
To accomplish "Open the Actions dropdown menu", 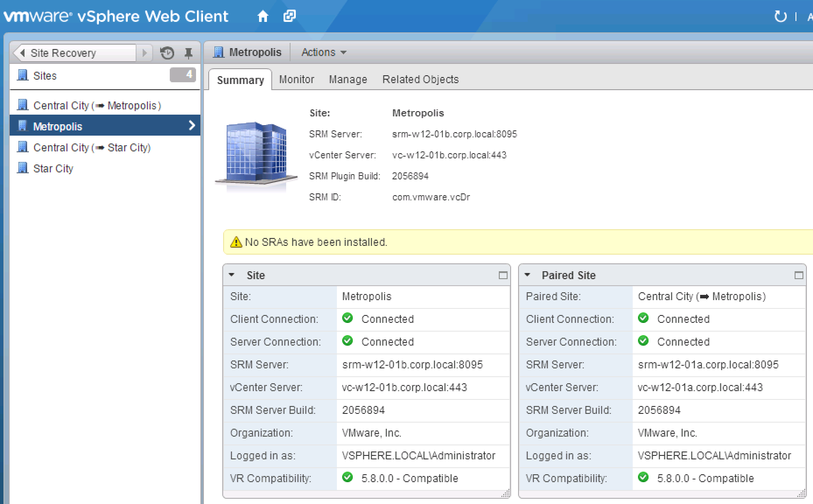I will pos(324,52).
